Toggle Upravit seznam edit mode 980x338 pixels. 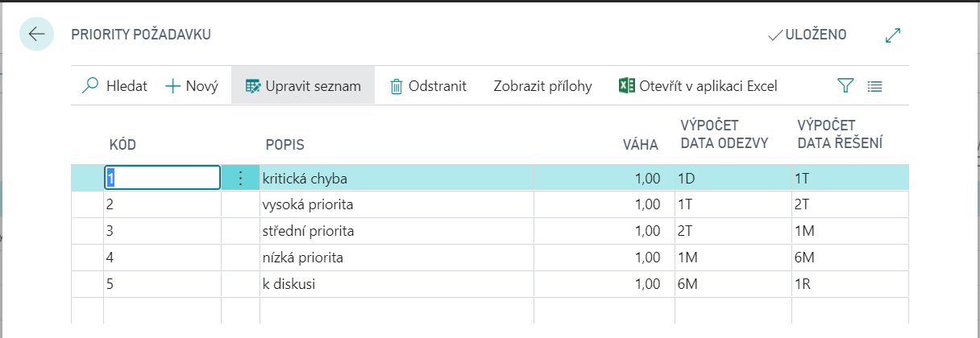tap(303, 86)
